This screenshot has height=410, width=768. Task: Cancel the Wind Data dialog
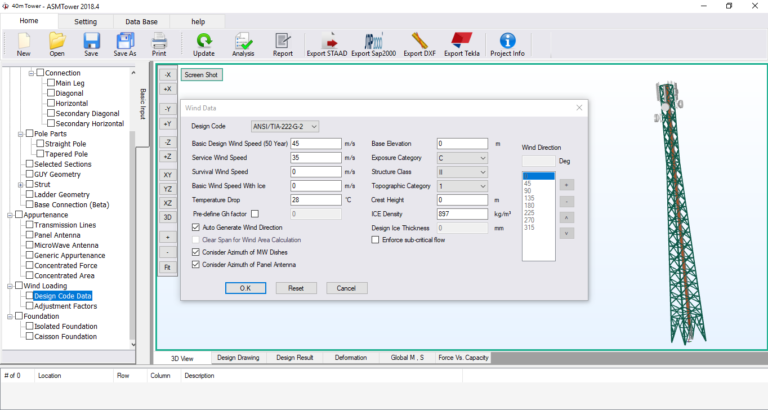coord(347,288)
